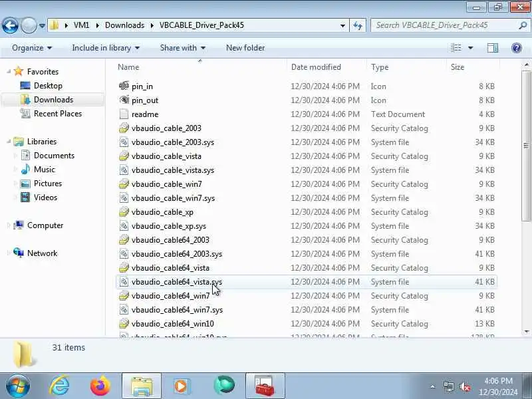Click the vbaudio_cable64_vista file name

click(x=170, y=268)
